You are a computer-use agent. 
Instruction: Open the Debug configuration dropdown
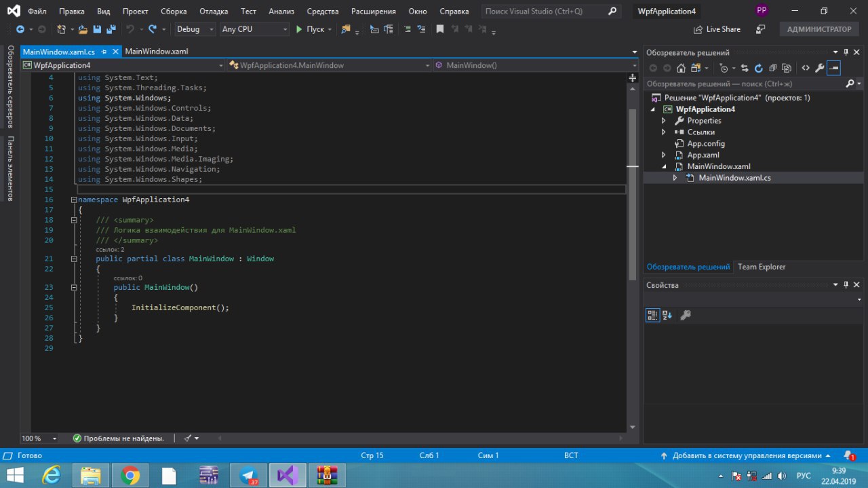(x=195, y=29)
